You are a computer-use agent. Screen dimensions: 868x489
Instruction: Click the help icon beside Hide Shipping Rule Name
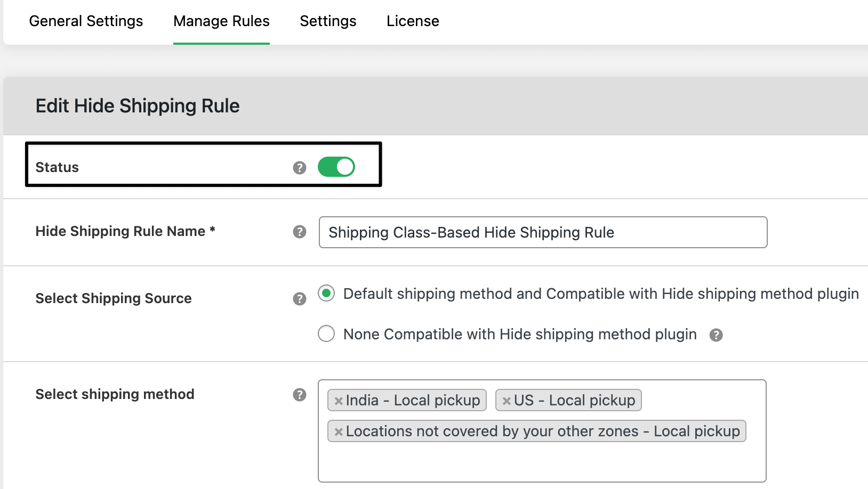click(300, 232)
